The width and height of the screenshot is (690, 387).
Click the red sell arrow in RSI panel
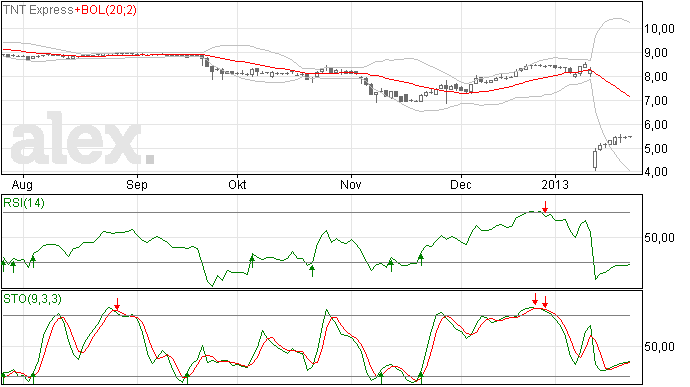(545, 207)
